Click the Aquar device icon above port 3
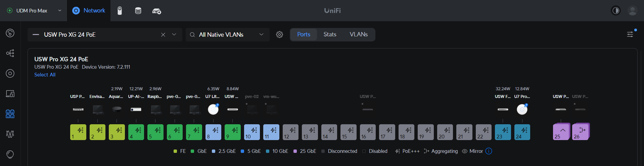The width and height of the screenshot is (644, 166). [117, 109]
